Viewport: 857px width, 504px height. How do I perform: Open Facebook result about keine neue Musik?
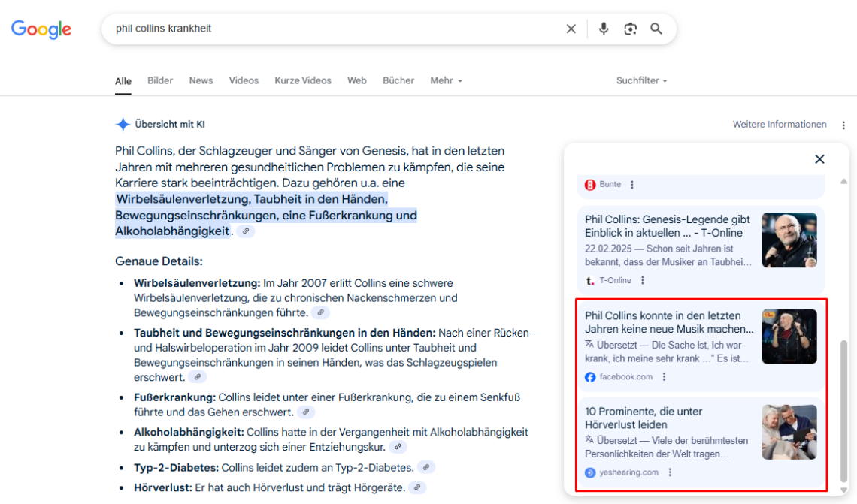point(669,322)
